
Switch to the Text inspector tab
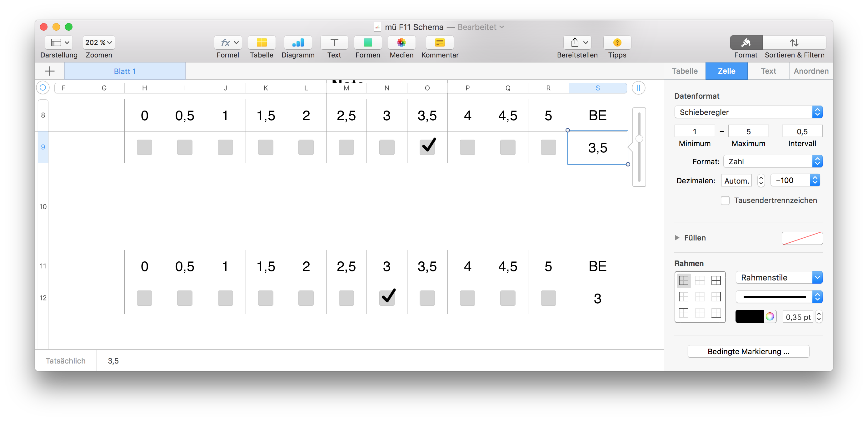768,71
